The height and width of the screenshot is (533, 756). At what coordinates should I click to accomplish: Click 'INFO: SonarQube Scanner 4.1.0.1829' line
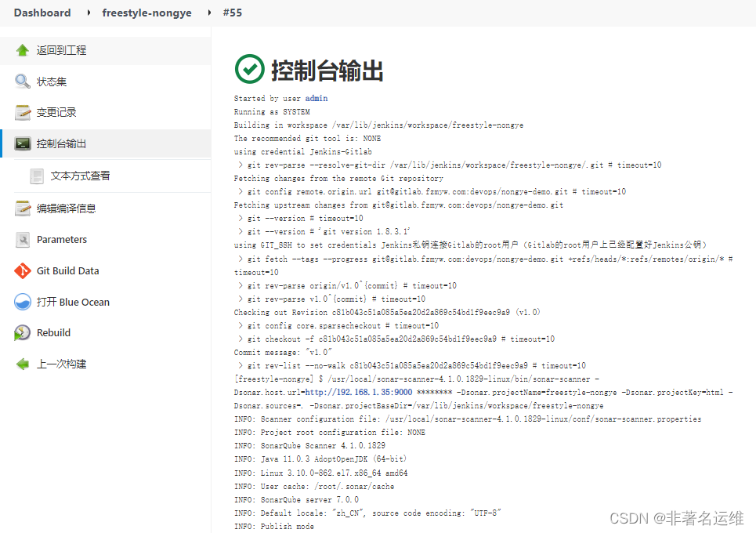309,446
